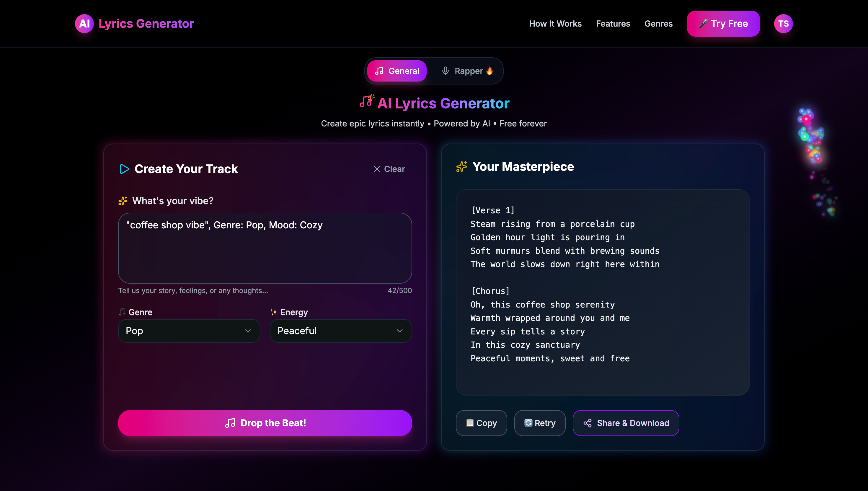Click the chevron arrow in Energy selector
This screenshot has height=491, width=868.
[x=400, y=331]
